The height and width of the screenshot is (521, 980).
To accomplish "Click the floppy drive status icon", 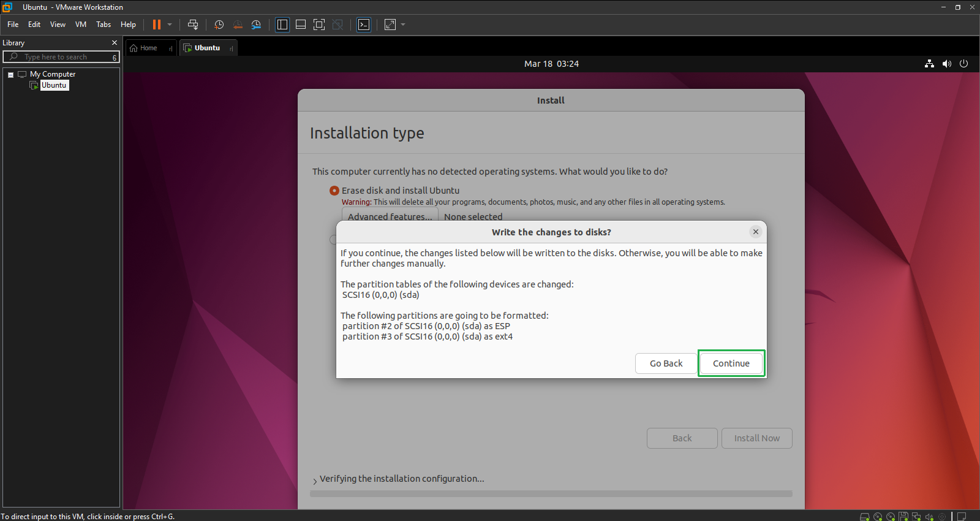I will tap(903, 517).
